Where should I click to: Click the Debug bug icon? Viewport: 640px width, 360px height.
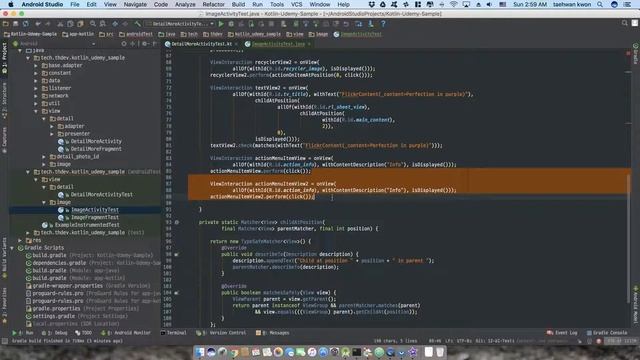(x=231, y=24)
